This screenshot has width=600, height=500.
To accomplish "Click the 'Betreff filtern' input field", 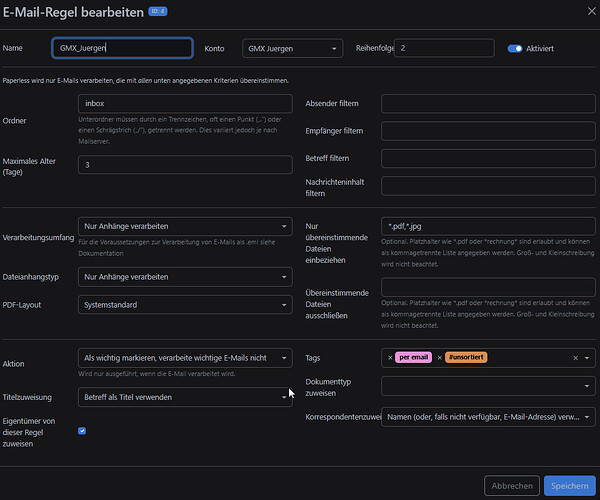I will click(x=488, y=158).
